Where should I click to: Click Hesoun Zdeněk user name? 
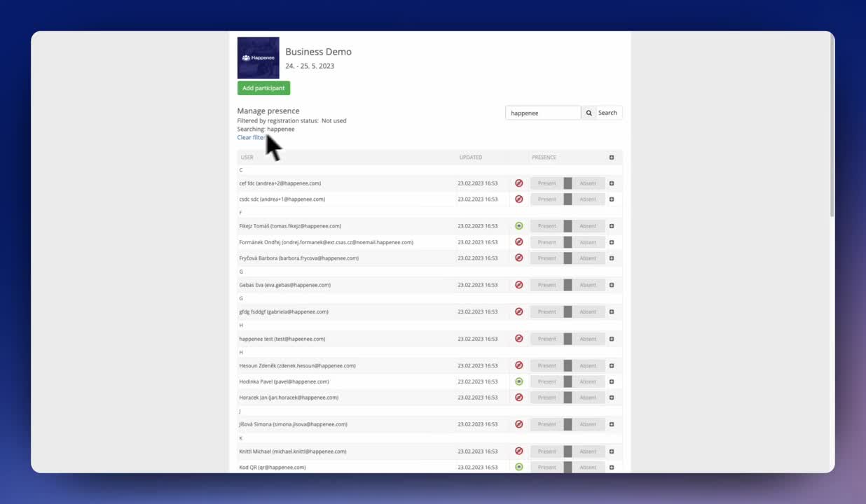(x=297, y=365)
